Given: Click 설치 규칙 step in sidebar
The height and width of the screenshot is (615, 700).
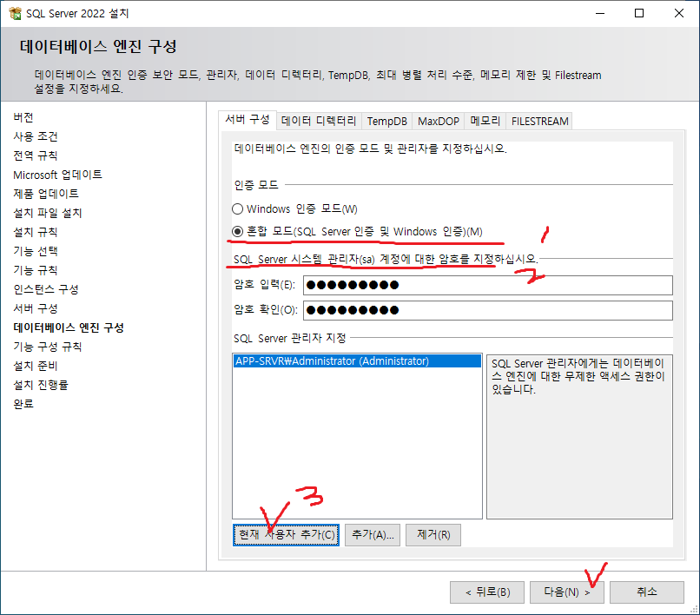Looking at the screenshot, I should pos(36,232).
